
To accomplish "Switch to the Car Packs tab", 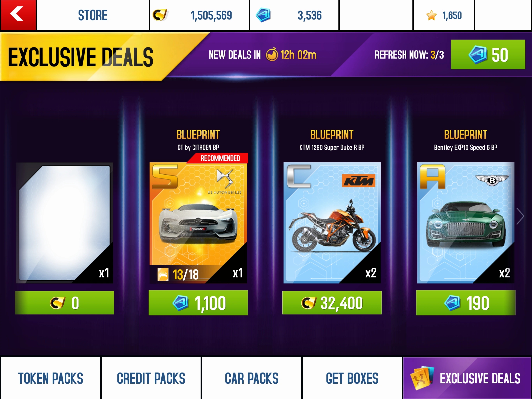I will 252,378.
